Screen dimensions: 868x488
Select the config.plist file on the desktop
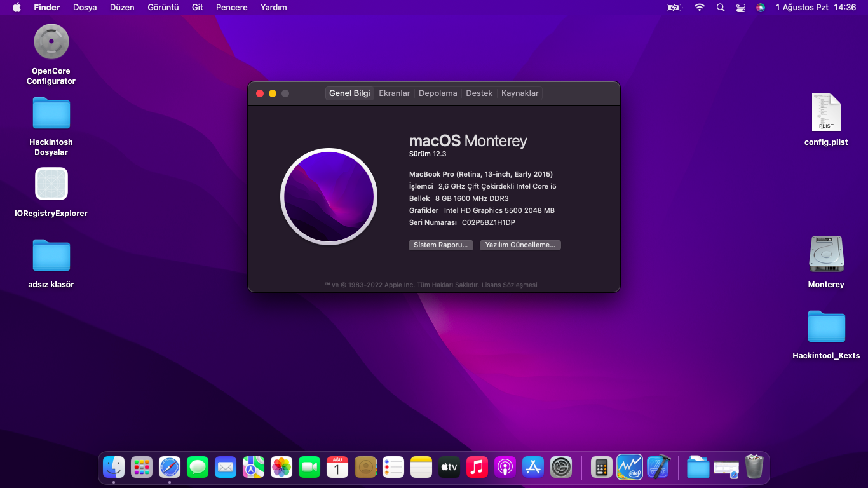tap(825, 113)
